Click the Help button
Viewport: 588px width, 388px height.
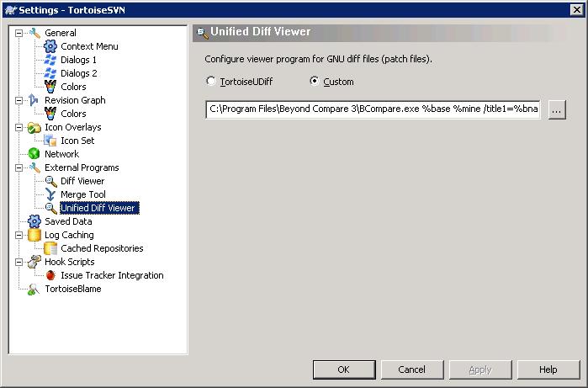click(548, 370)
